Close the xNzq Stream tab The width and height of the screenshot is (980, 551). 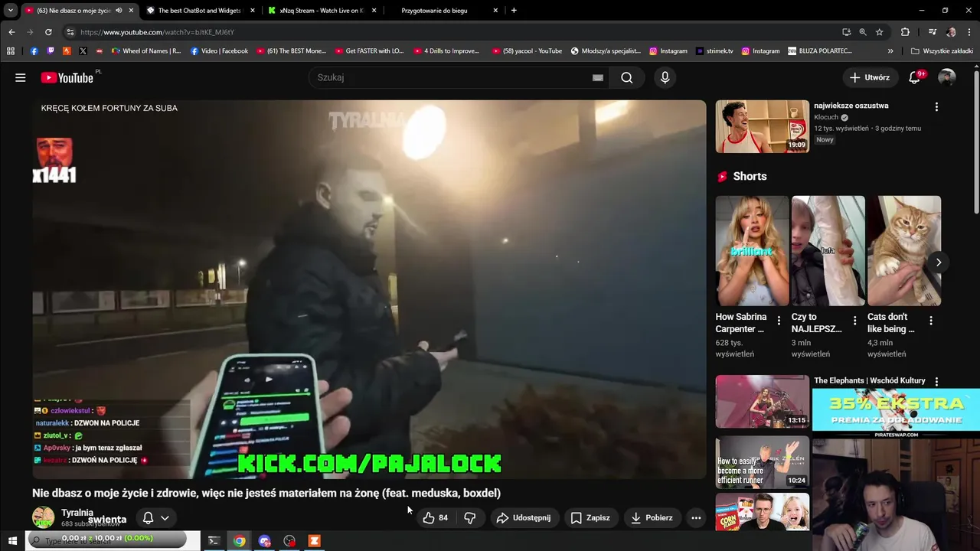point(374,11)
